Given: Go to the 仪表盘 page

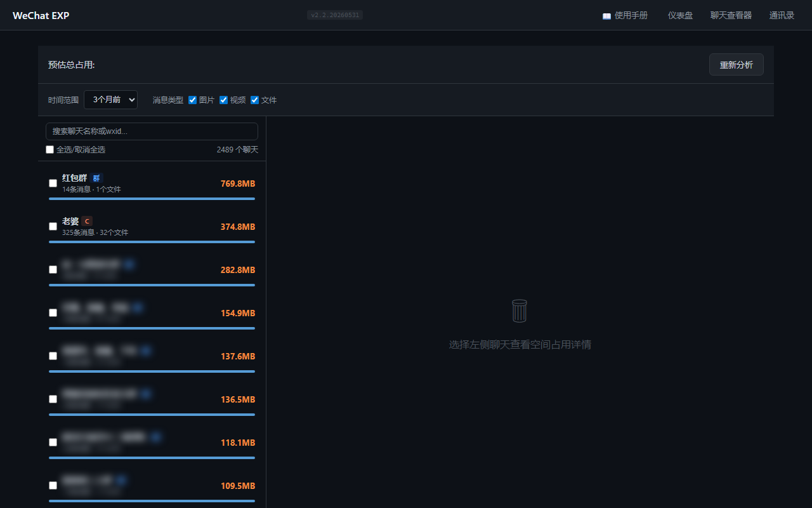Looking at the screenshot, I should click(680, 15).
